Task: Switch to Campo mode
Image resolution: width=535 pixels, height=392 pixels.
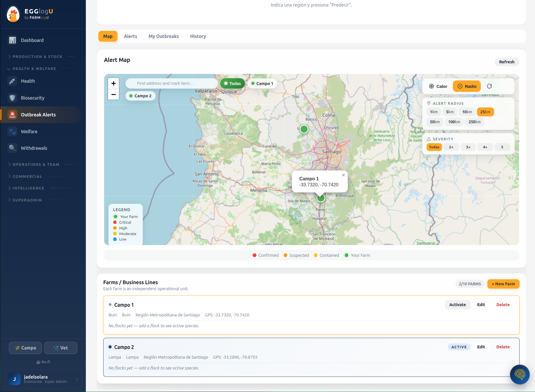Action: [25, 348]
